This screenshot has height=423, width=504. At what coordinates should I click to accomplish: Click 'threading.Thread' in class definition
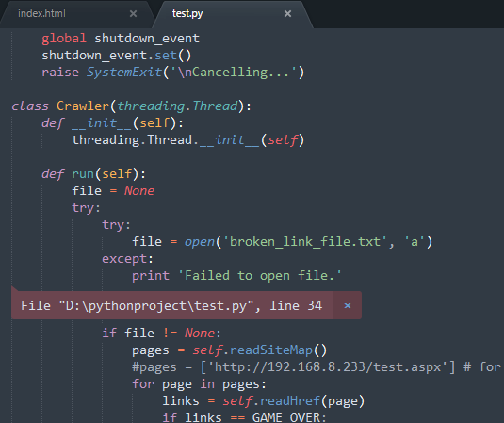[178, 106]
